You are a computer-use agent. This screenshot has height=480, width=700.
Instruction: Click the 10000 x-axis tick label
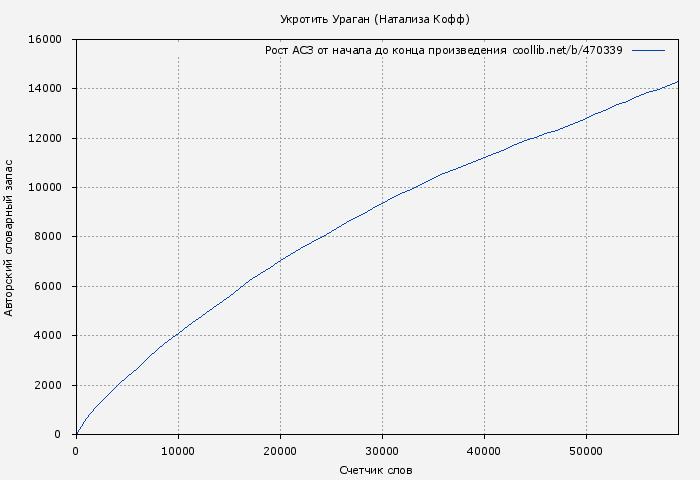(178, 451)
